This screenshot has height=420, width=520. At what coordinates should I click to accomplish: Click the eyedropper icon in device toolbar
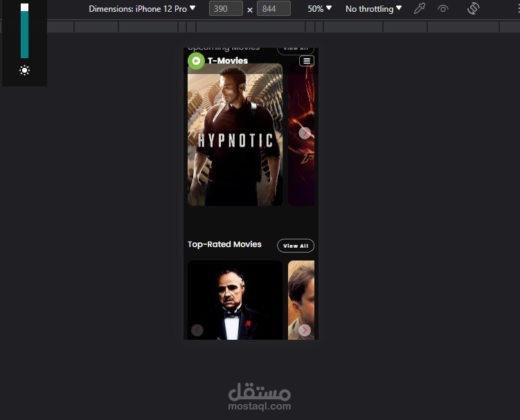(x=420, y=8)
